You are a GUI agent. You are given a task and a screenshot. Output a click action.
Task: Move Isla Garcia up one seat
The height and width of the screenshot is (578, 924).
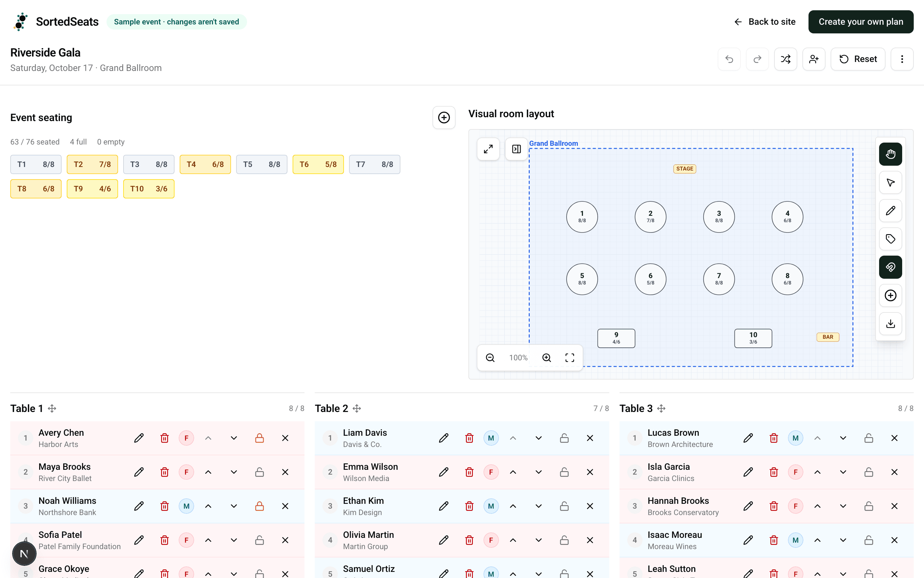coord(817,472)
